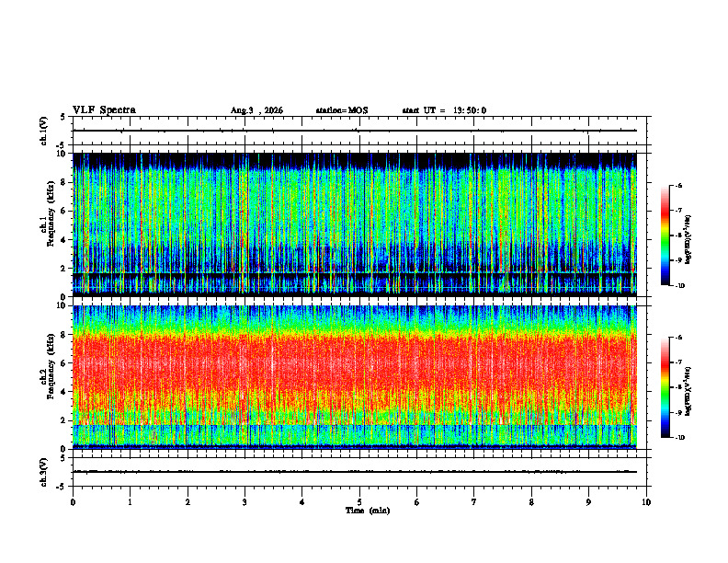The width and height of the screenshot is (728, 563).
Task: Click the "2" kHz tick on ch.1 frequency axis
Action: click(63, 268)
